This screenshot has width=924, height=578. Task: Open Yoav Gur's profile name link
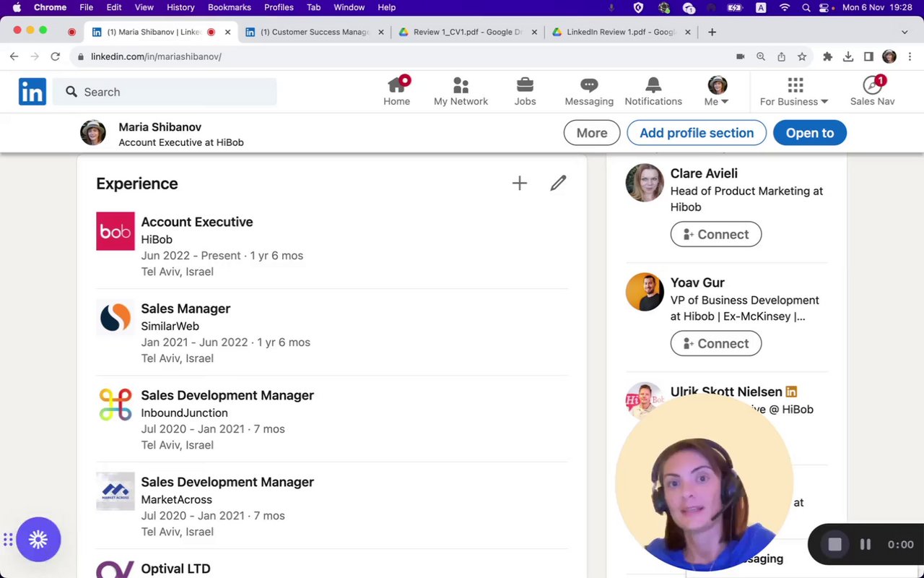697,282
